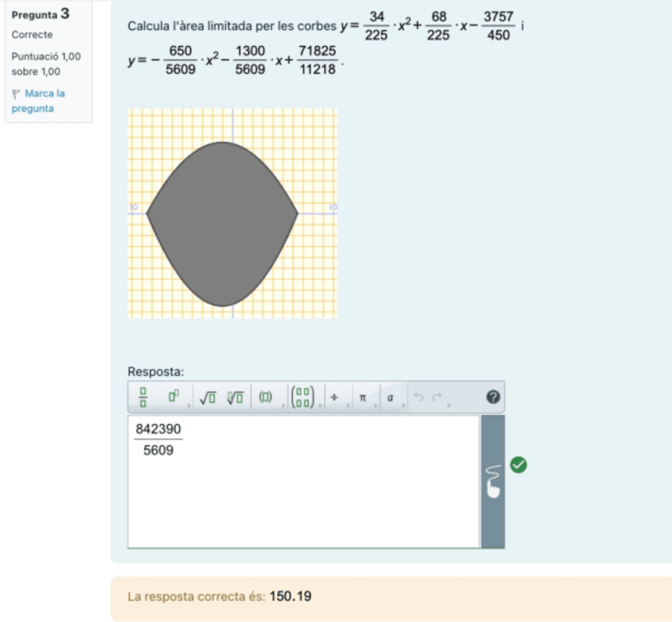Click the shaded area graph image
Image resolution: width=672 pixels, height=622 pixels.
232,213
